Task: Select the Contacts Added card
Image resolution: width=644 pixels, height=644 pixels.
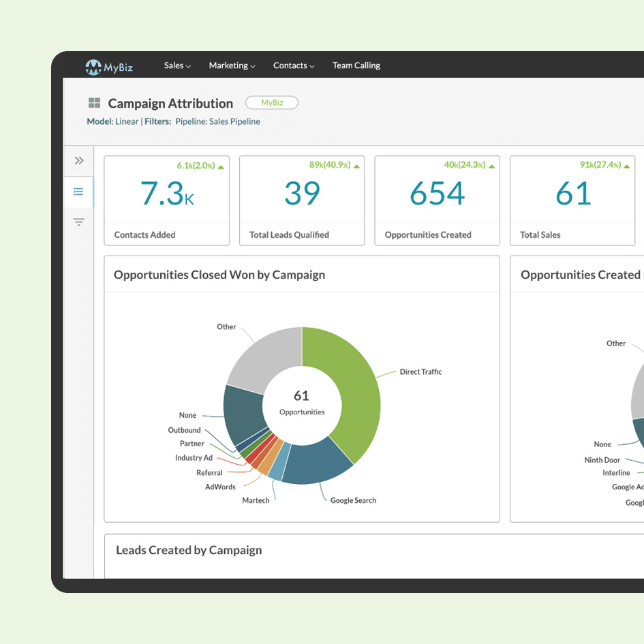Action: 166,200
